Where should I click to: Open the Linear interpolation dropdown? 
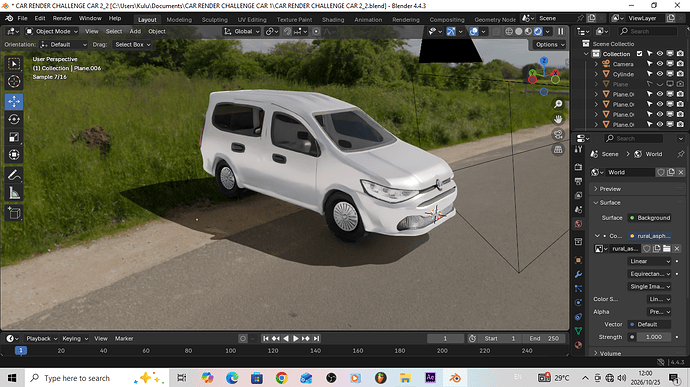tap(650, 261)
